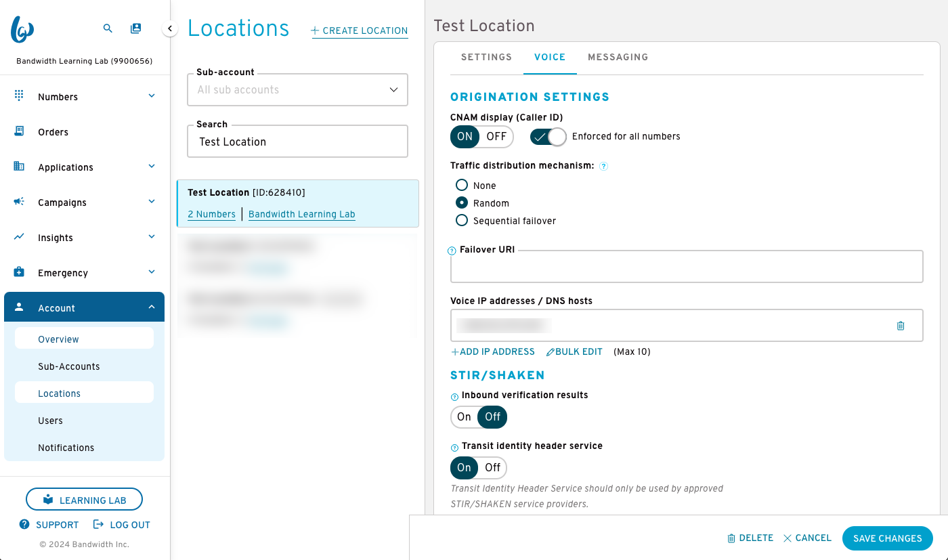Collapse sidebar with the chevron-left button
This screenshot has width=948, height=560.
pos(170,28)
